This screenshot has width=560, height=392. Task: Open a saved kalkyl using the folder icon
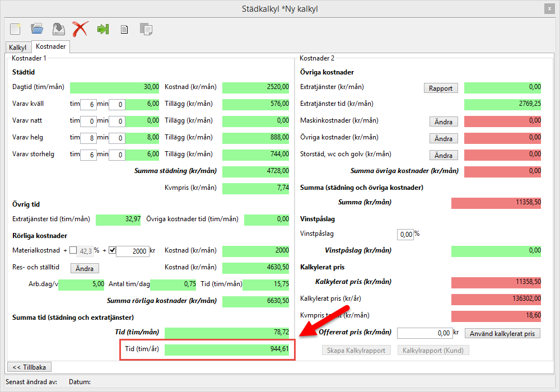(x=37, y=29)
